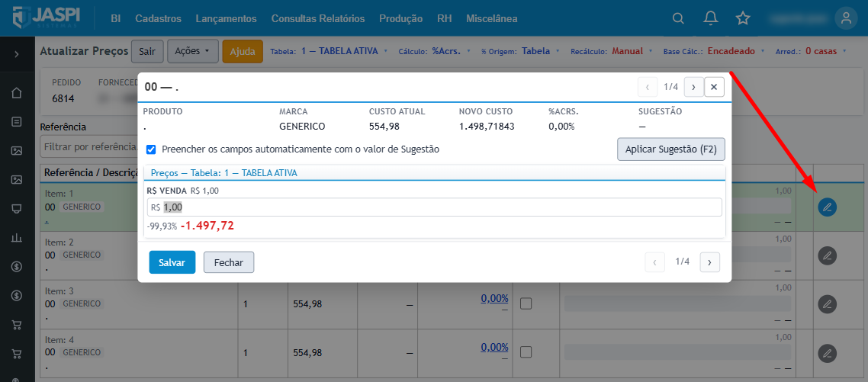Click the Sair button
This screenshot has height=382, width=868.
(146, 51)
